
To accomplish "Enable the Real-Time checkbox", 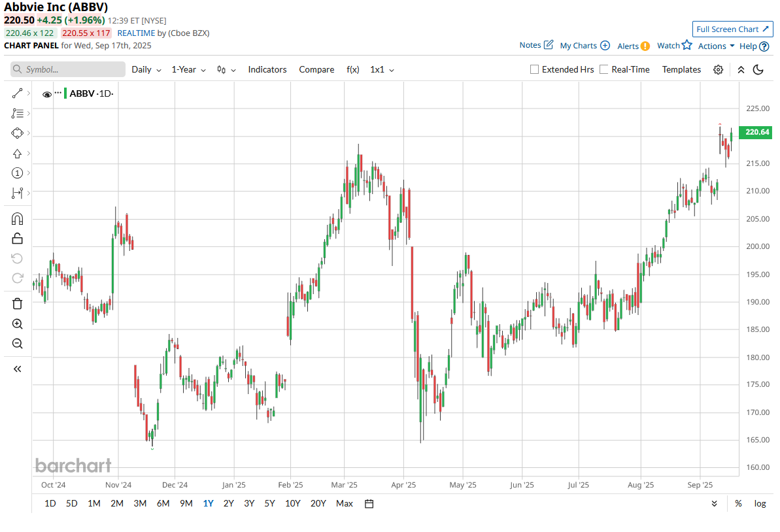I will coord(604,70).
